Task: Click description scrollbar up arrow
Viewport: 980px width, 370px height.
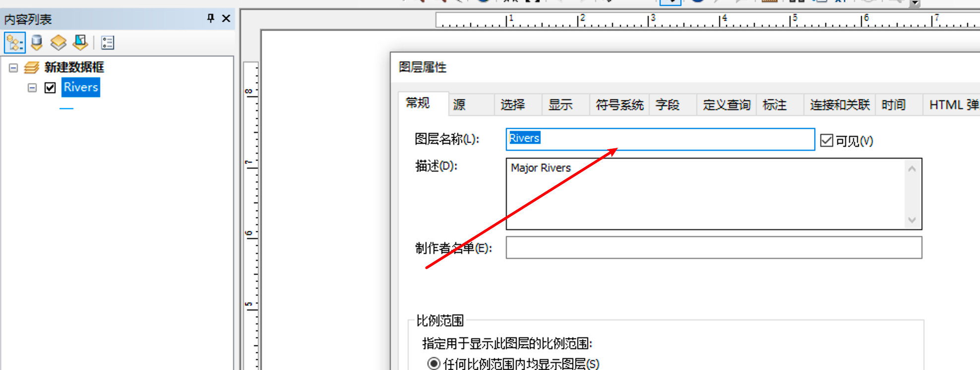Action: tap(912, 169)
